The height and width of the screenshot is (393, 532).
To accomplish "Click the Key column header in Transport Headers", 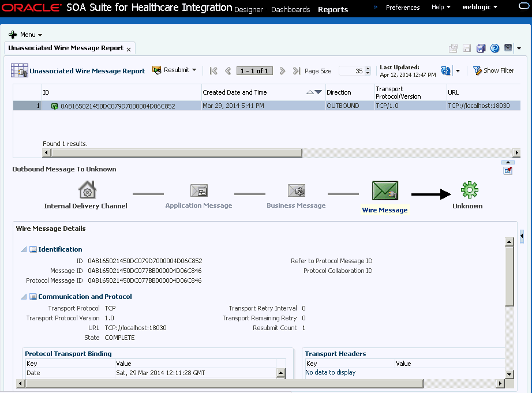I will click(350, 364).
